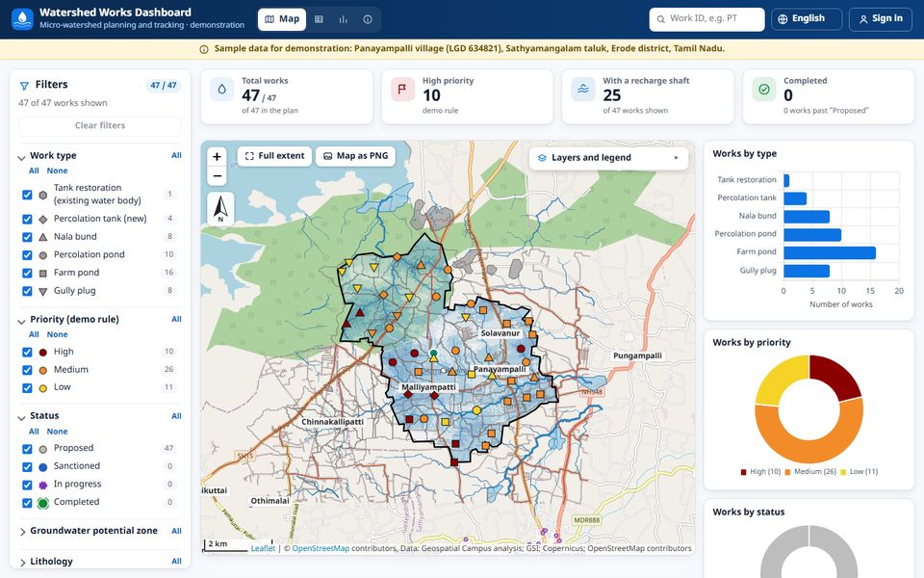Click the In progress purple status symbol

(x=43, y=485)
